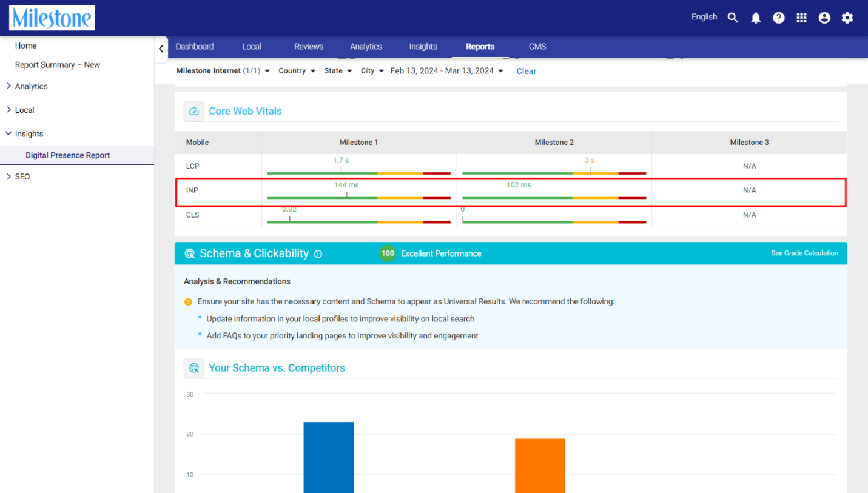Switch to the CMS tab
This screenshot has width=868, height=493.
537,47
